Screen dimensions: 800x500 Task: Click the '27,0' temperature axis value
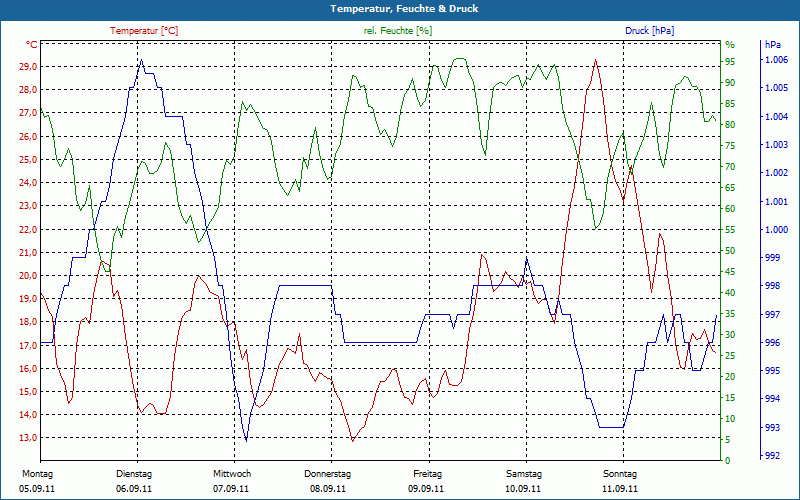tap(28, 113)
